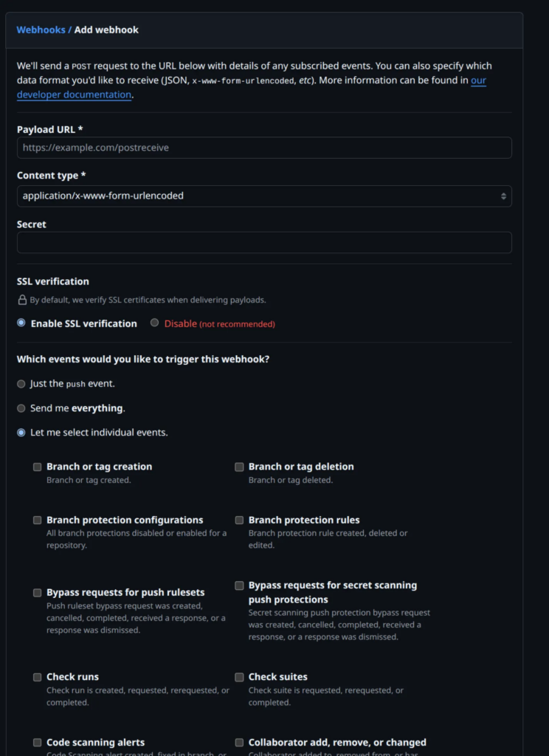
Task: Choose Send me everything option
Action: (21, 408)
